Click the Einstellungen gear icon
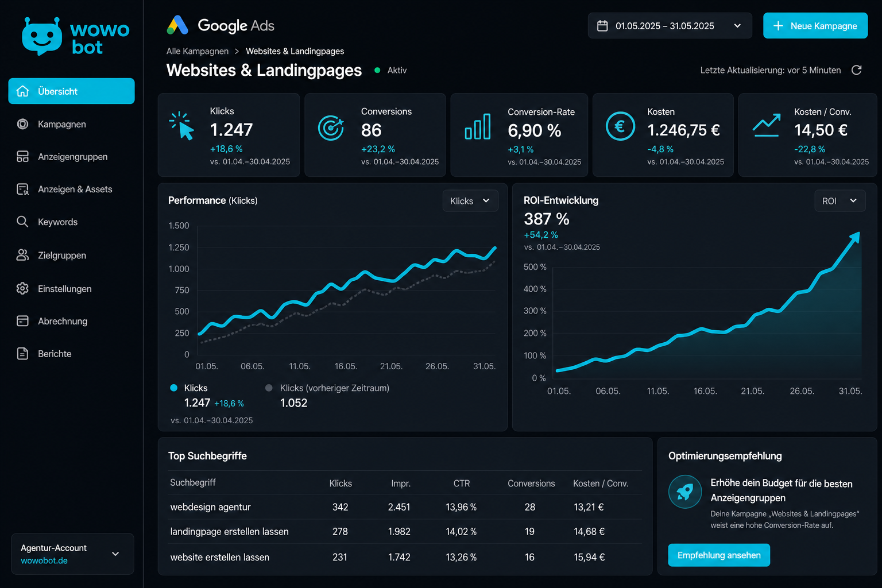Image resolution: width=882 pixels, height=588 pixels. coord(22,288)
